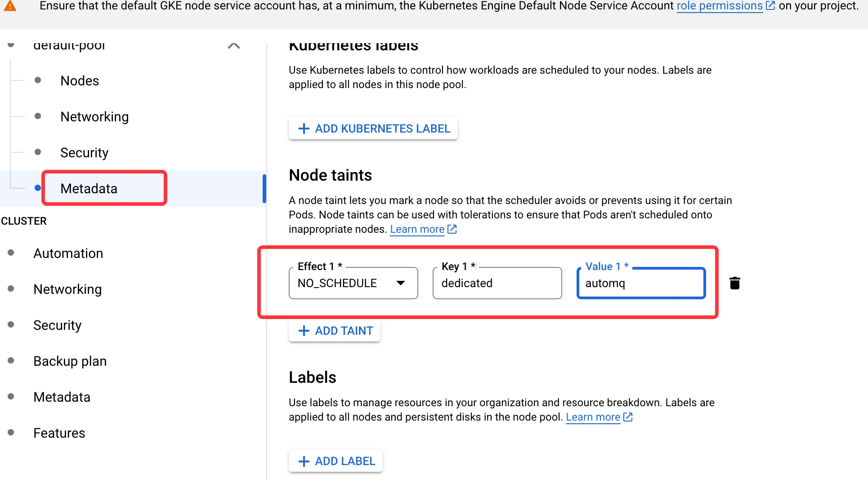Screen dimensions: 868x479
Task: Open the Effect 1 NO_SCHEDULE dropdown
Action: pyautogui.click(x=353, y=283)
